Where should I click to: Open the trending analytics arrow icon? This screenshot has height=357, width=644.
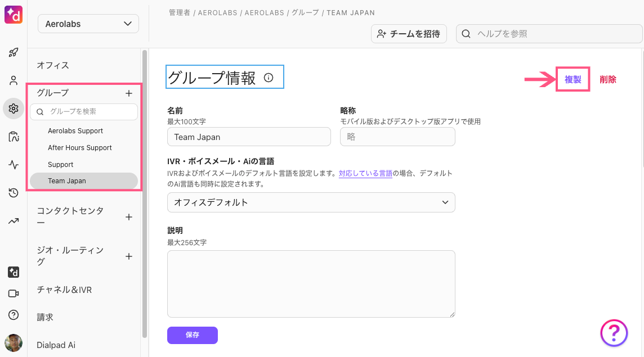click(14, 221)
